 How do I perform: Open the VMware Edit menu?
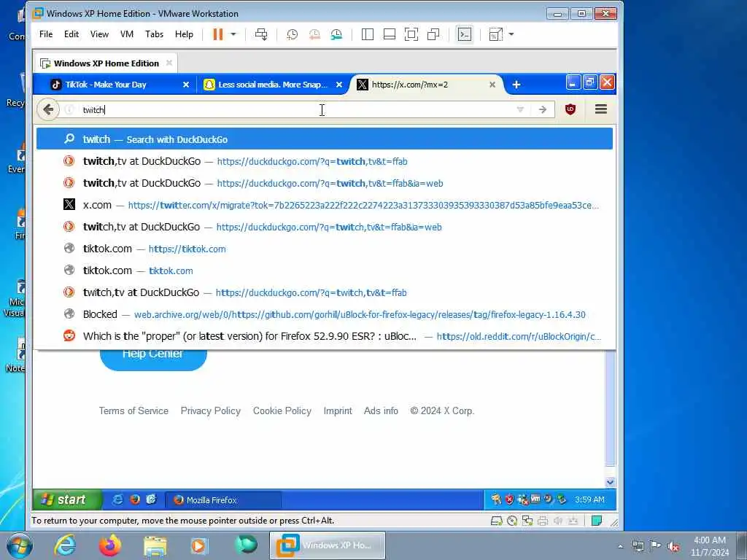tap(71, 34)
